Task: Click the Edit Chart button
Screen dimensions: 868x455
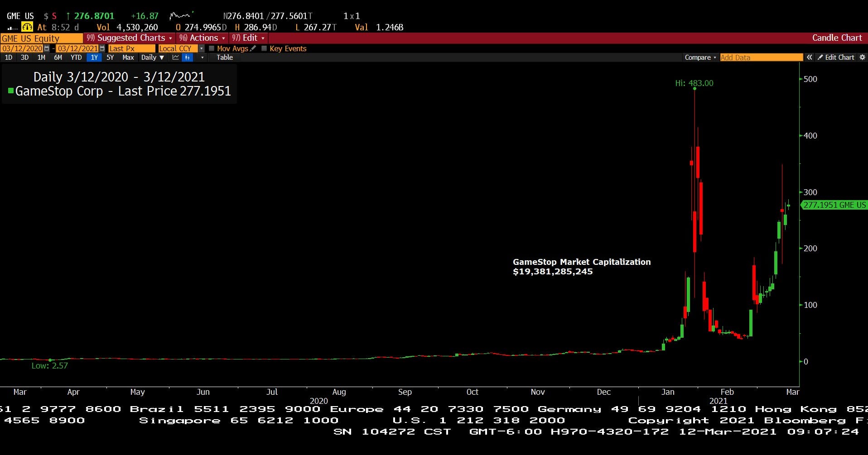Action: 836,57
